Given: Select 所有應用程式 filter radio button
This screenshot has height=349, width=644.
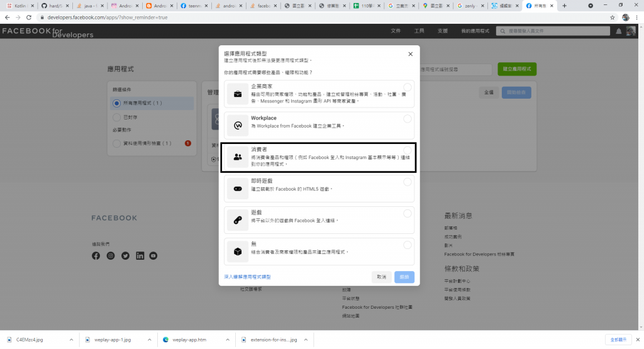Looking at the screenshot, I should (116, 103).
